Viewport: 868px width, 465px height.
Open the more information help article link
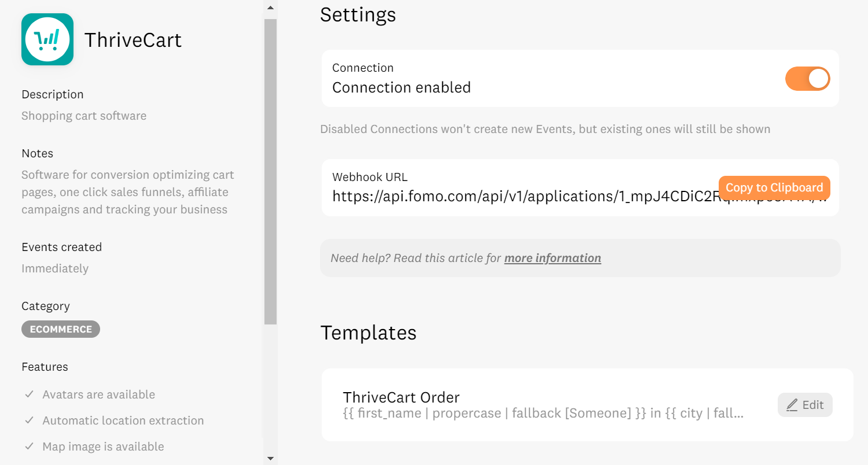(x=552, y=258)
